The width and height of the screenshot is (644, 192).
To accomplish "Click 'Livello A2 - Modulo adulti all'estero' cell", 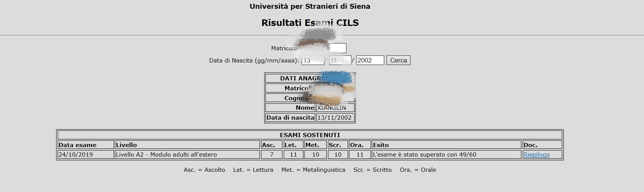I will coord(187,155).
